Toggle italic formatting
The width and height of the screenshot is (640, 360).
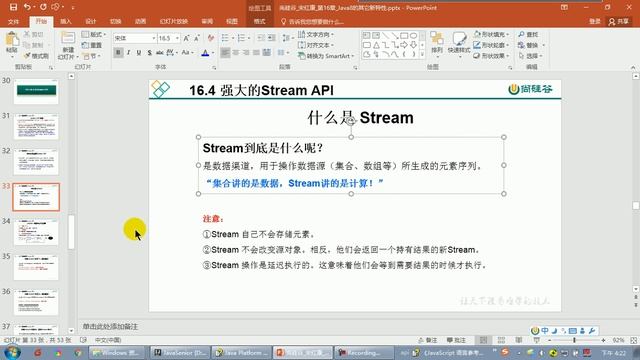coord(129,53)
